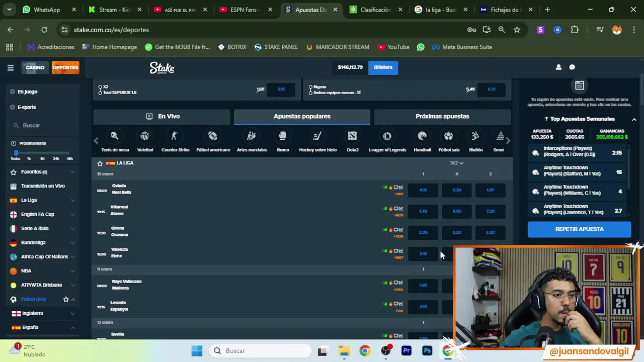
Task: Open the Girona vs Osasuna match
Action: (119, 231)
